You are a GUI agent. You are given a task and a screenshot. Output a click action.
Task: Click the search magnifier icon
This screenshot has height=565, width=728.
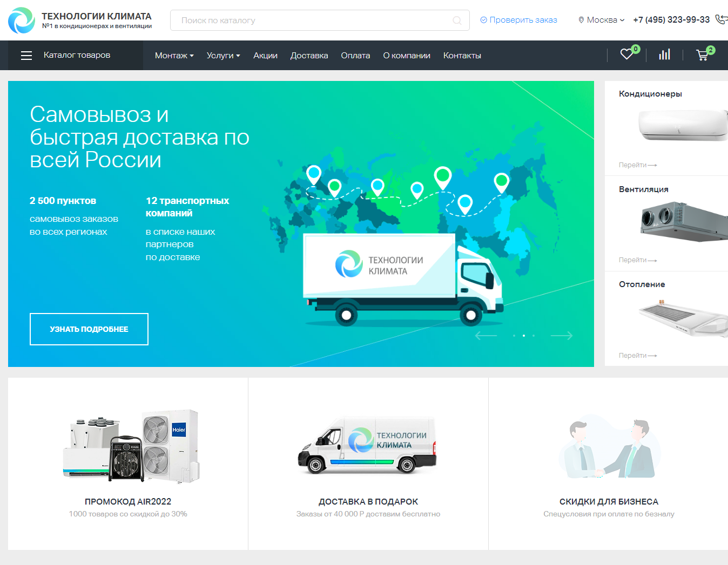tap(457, 21)
